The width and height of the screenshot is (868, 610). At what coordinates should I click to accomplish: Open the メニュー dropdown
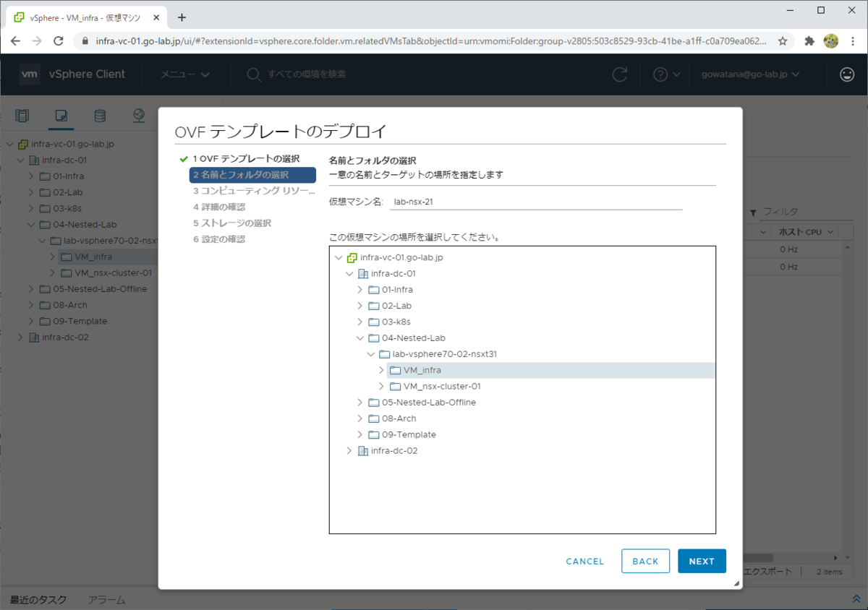[x=185, y=74]
